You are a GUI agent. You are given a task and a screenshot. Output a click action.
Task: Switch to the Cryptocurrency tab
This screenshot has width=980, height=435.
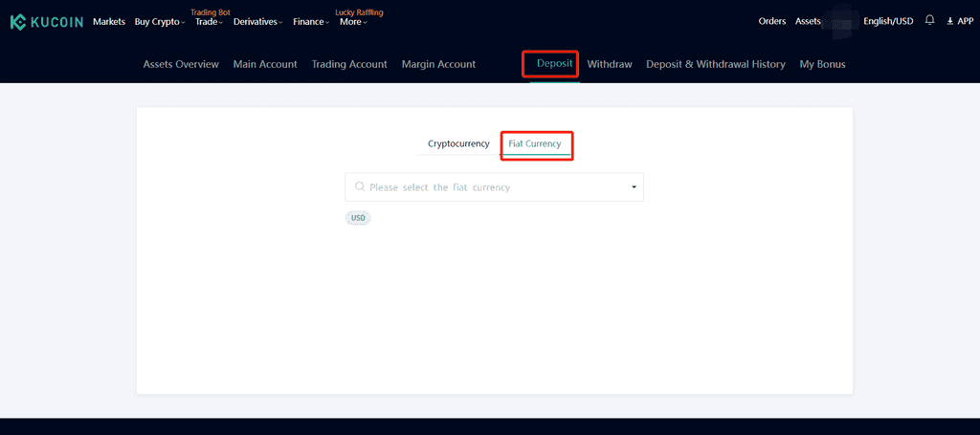point(458,143)
